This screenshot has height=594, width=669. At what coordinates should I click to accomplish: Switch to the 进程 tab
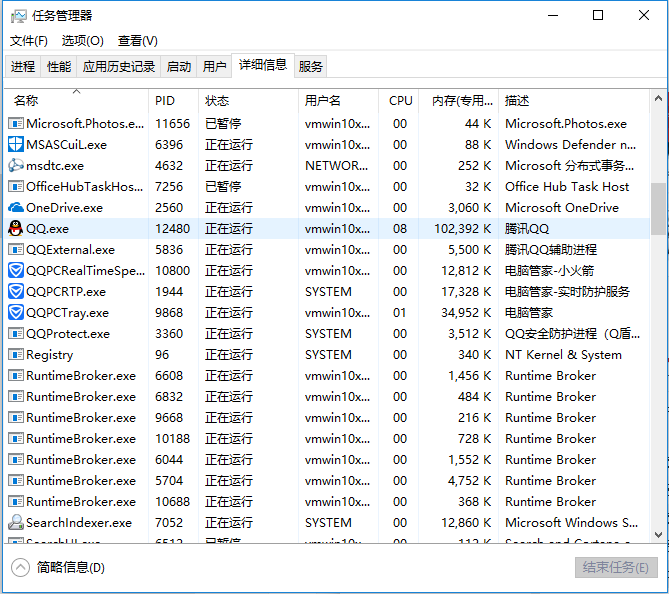[x=23, y=67]
